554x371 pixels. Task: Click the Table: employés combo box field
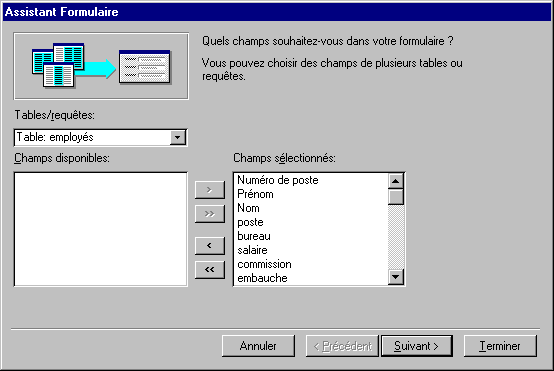[x=100, y=137]
